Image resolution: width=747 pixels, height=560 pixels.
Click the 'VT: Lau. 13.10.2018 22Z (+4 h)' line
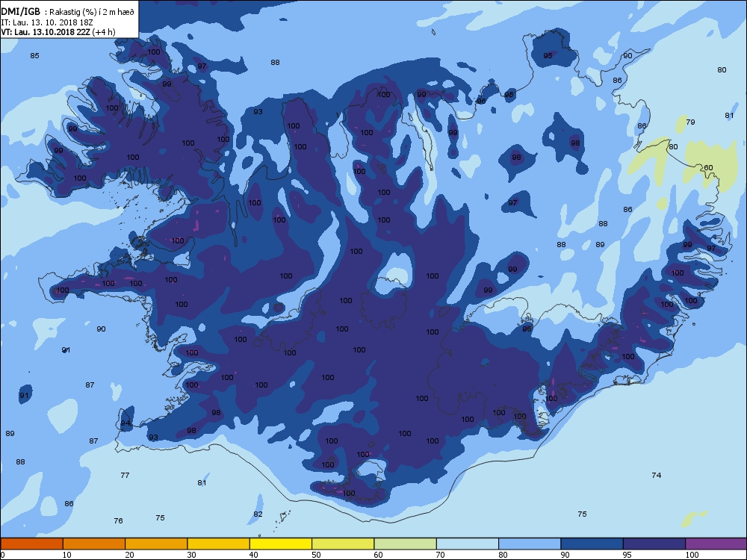(58, 32)
